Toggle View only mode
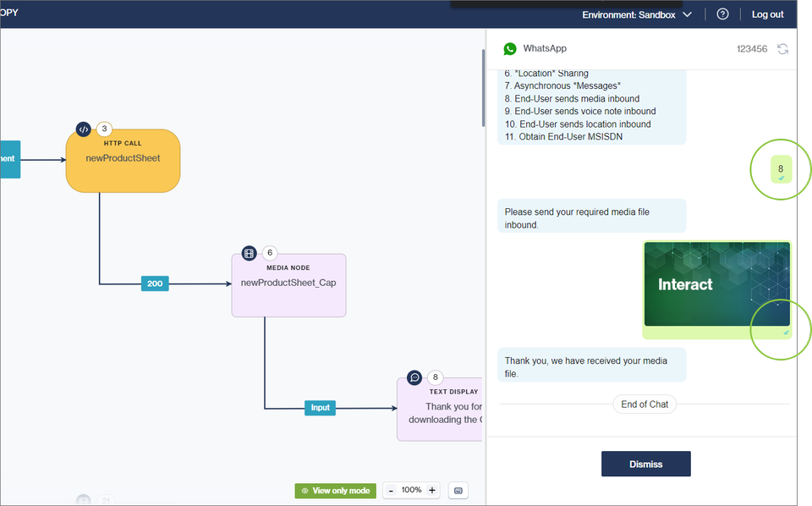 coord(335,491)
